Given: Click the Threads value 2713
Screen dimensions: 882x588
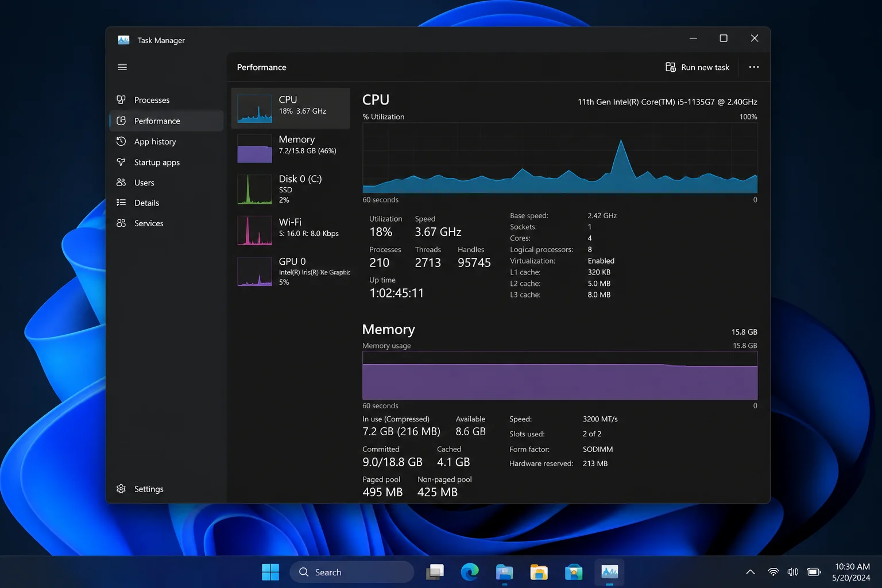Looking at the screenshot, I should pyautogui.click(x=428, y=262).
